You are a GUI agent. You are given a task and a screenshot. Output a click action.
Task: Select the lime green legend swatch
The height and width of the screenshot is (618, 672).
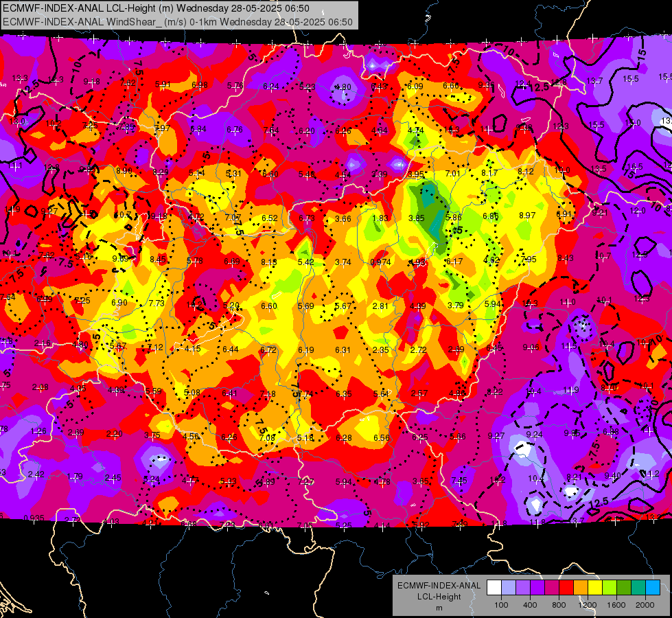(610, 588)
